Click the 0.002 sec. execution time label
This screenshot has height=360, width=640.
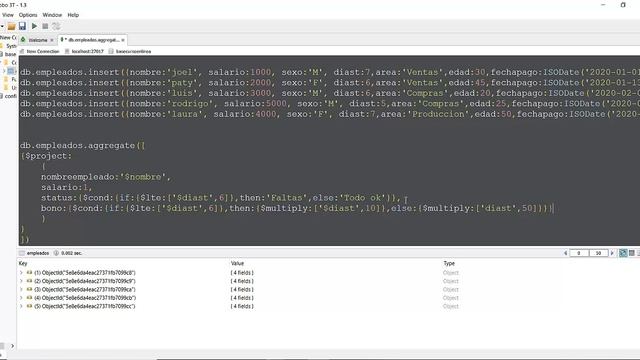71,253
